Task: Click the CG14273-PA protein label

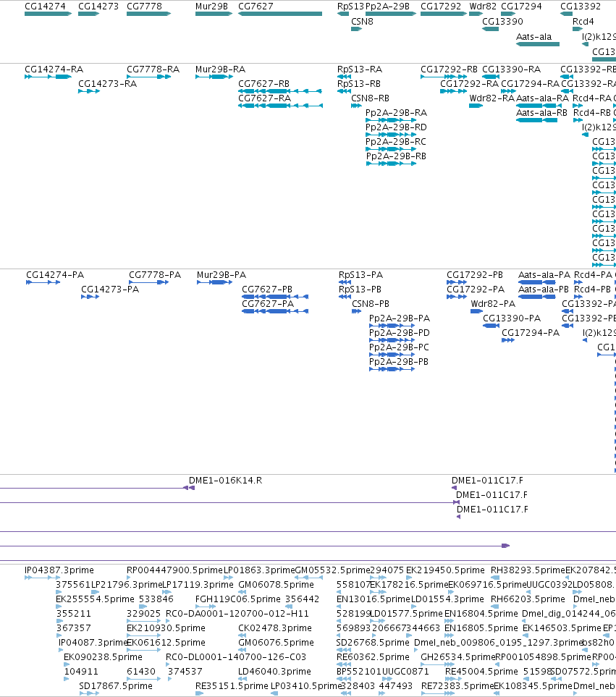Action: click(110, 289)
